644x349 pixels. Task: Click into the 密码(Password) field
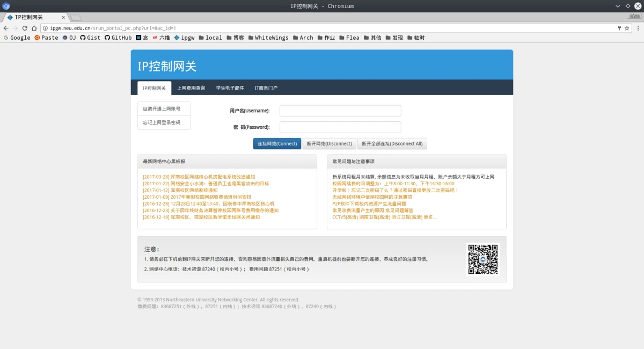(340, 127)
